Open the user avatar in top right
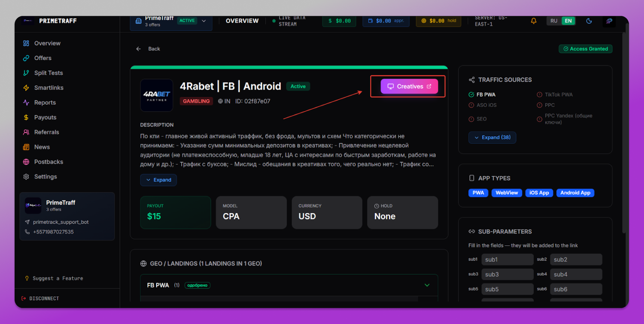This screenshot has width=644, height=324. coord(609,21)
